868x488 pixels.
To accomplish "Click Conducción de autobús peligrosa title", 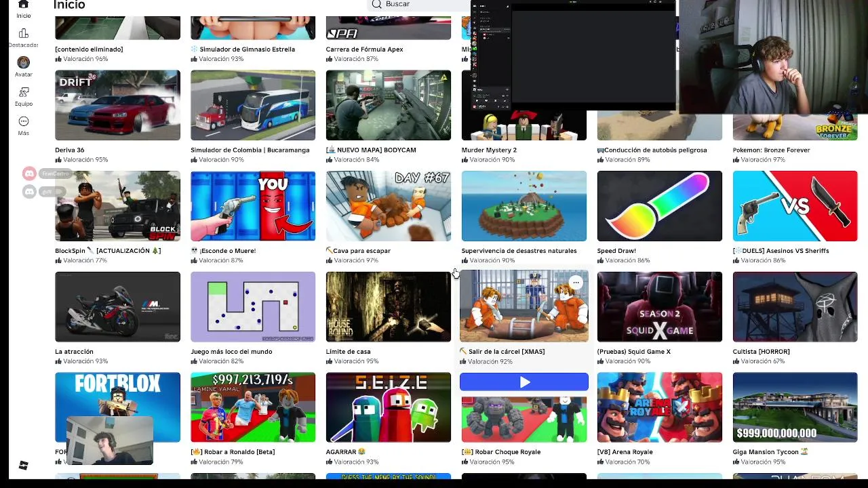I will click(652, 150).
